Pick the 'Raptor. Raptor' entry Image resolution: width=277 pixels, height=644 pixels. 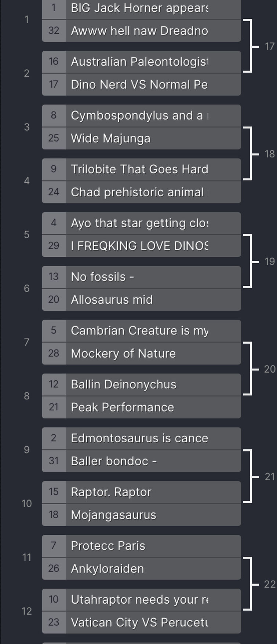click(x=141, y=492)
